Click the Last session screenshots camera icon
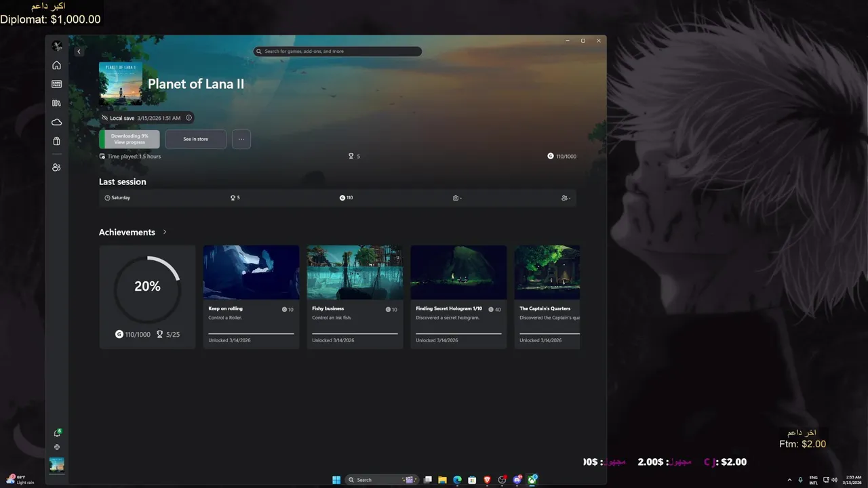The width and height of the screenshot is (868, 488). pyautogui.click(x=456, y=198)
